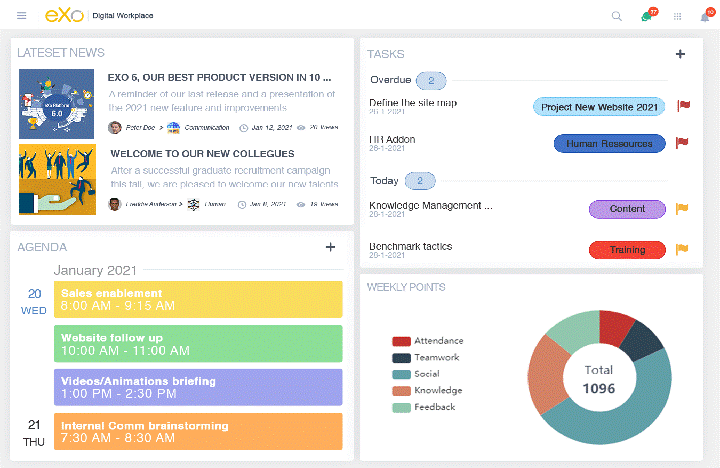Add a new agenda event plus icon
The width and height of the screenshot is (720, 468).
tap(330, 247)
